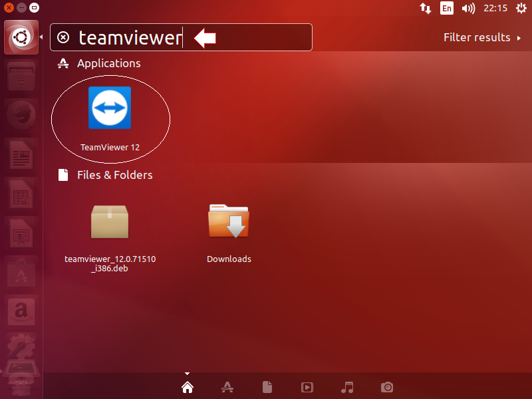The height and width of the screenshot is (399, 532).
Task: Open LibreOffice Calc from the launcher
Action: point(21,194)
